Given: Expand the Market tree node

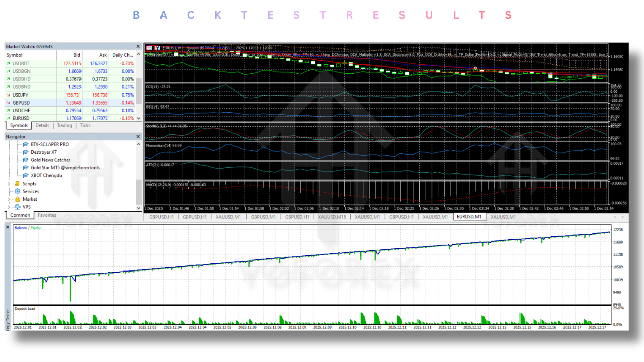Looking at the screenshot, I should (x=9, y=199).
